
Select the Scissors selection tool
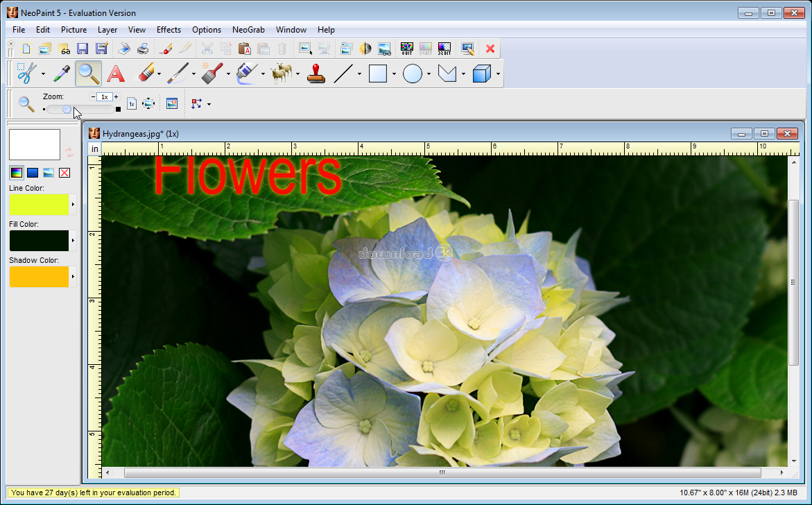pyautogui.click(x=26, y=74)
